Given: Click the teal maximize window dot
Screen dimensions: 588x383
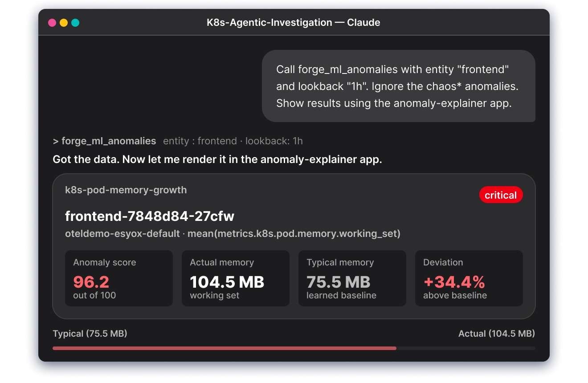Looking at the screenshot, I should 75,23.
